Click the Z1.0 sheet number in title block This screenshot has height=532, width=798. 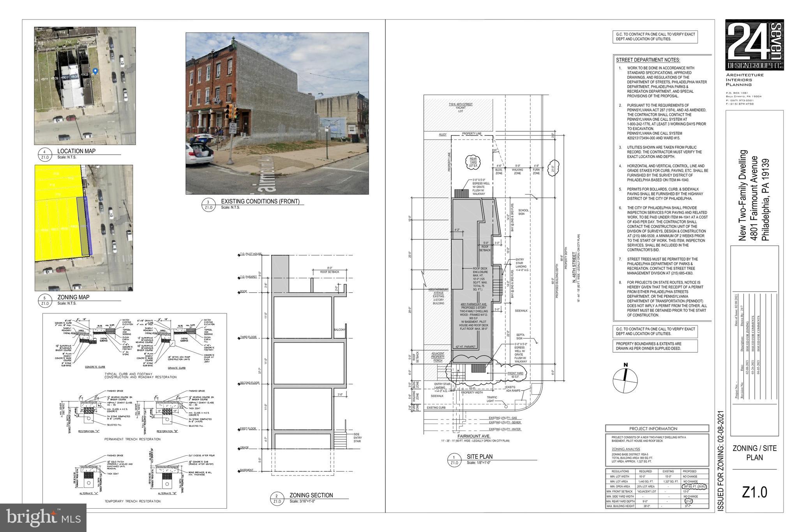coord(754,492)
